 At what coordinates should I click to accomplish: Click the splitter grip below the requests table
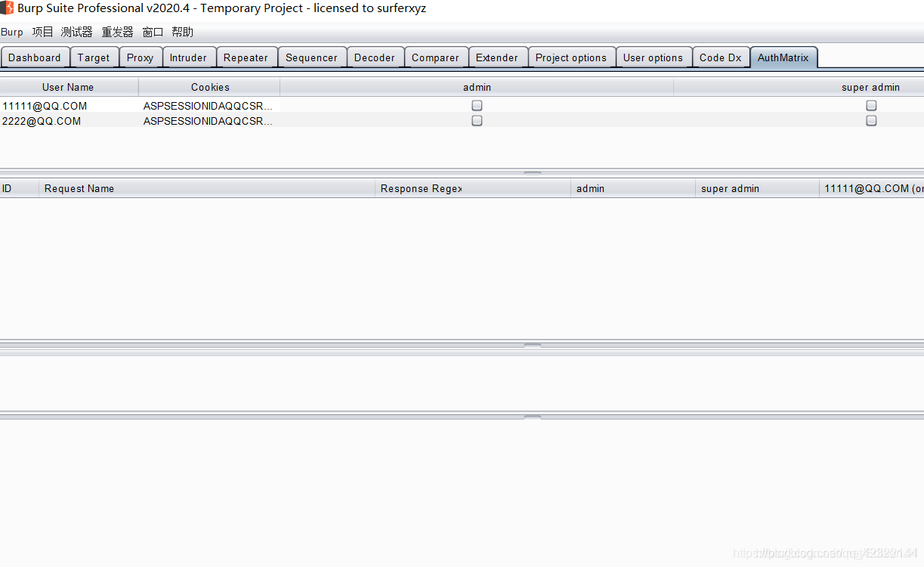coord(533,345)
